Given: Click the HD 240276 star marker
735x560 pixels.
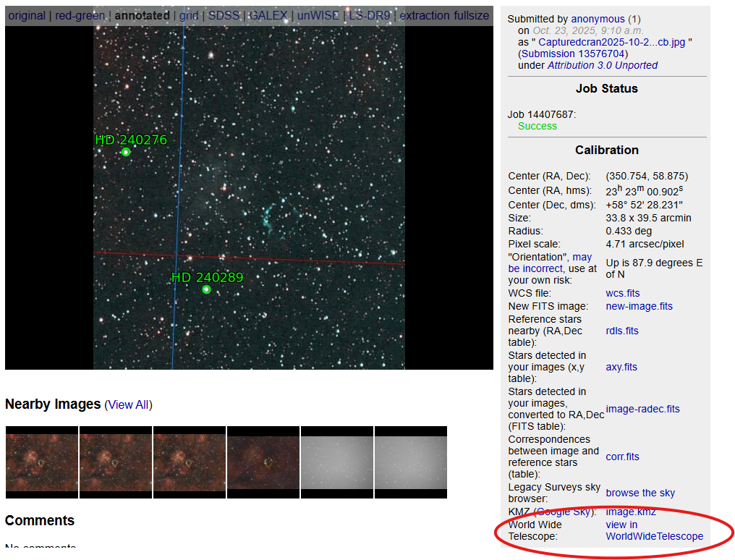Looking at the screenshot, I should point(126,153).
